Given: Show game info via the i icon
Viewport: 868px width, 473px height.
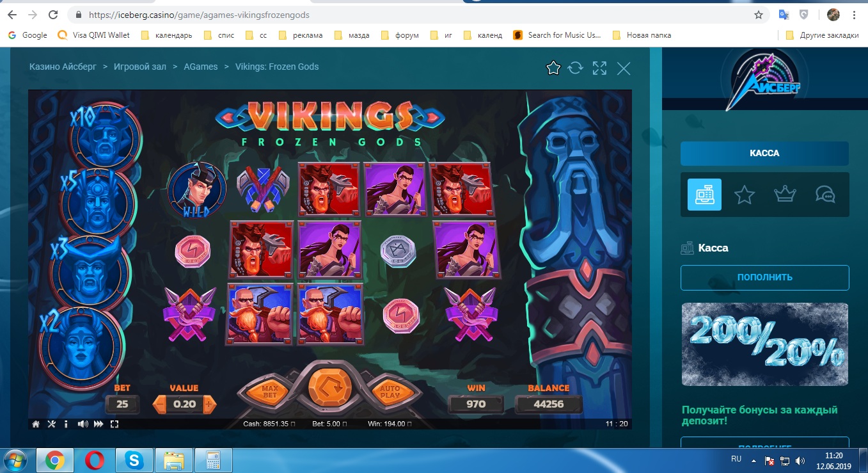Looking at the screenshot, I should tap(66, 424).
